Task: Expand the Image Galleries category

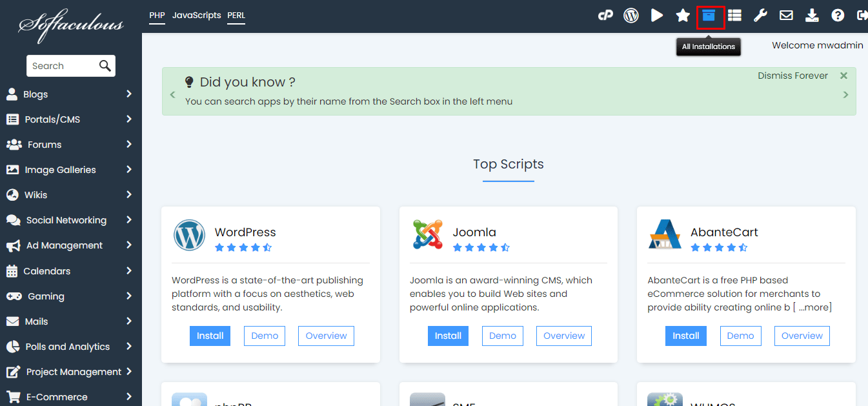Action: point(129,170)
